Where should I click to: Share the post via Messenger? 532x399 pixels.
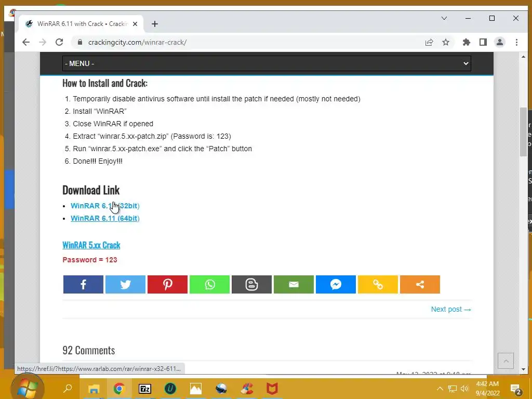click(x=336, y=284)
